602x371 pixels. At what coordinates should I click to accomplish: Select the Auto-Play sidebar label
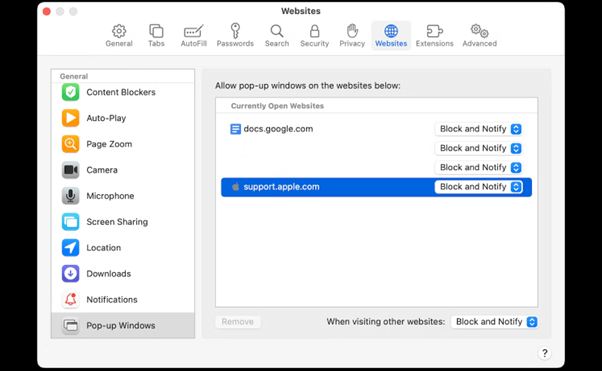tap(106, 118)
